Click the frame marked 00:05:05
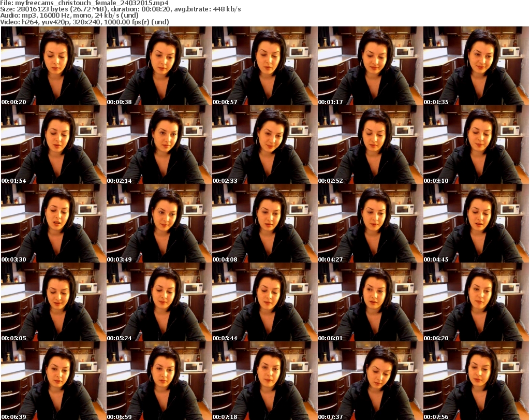 coord(53,302)
